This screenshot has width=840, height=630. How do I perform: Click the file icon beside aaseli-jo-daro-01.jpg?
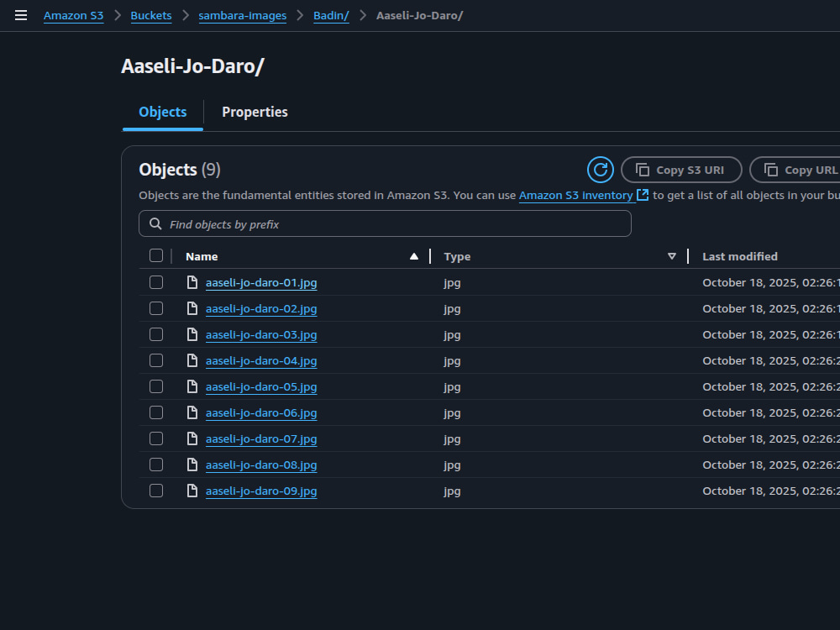pos(192,282)
